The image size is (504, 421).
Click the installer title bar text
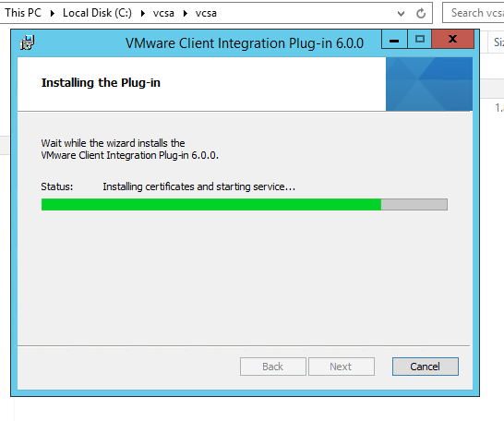(245, 43)
